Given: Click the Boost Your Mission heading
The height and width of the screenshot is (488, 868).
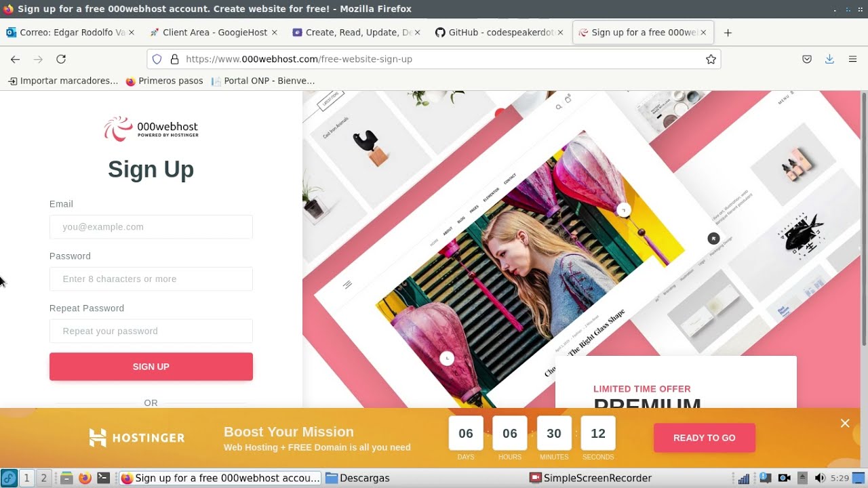Looking at the screenshot, I should point(289,432).
